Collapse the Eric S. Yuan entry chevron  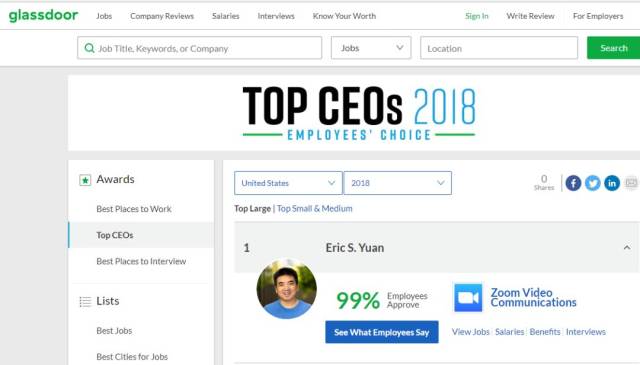[x=627, y=247]
